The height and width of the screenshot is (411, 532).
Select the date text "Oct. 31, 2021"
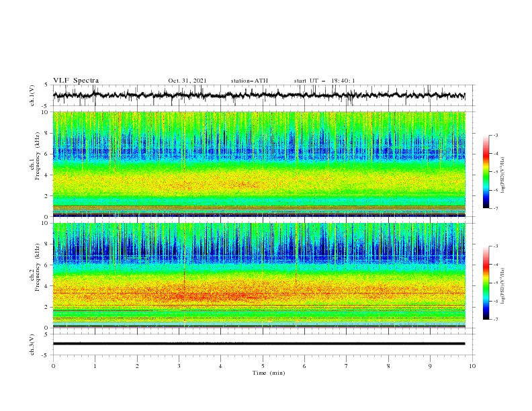pos(187,81)
